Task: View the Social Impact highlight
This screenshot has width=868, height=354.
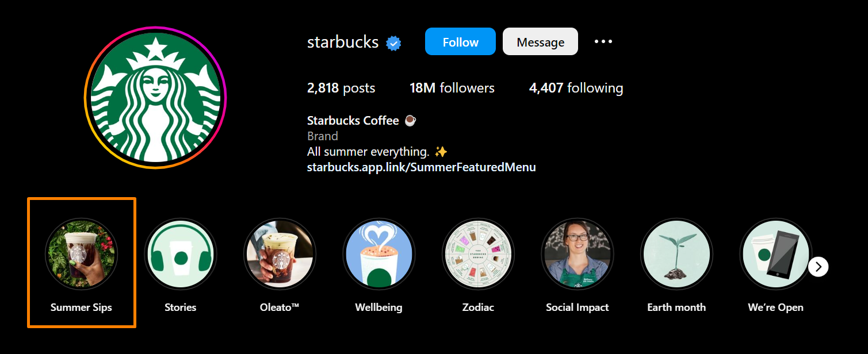Action: pyautogui.click(x=577, y=253)
